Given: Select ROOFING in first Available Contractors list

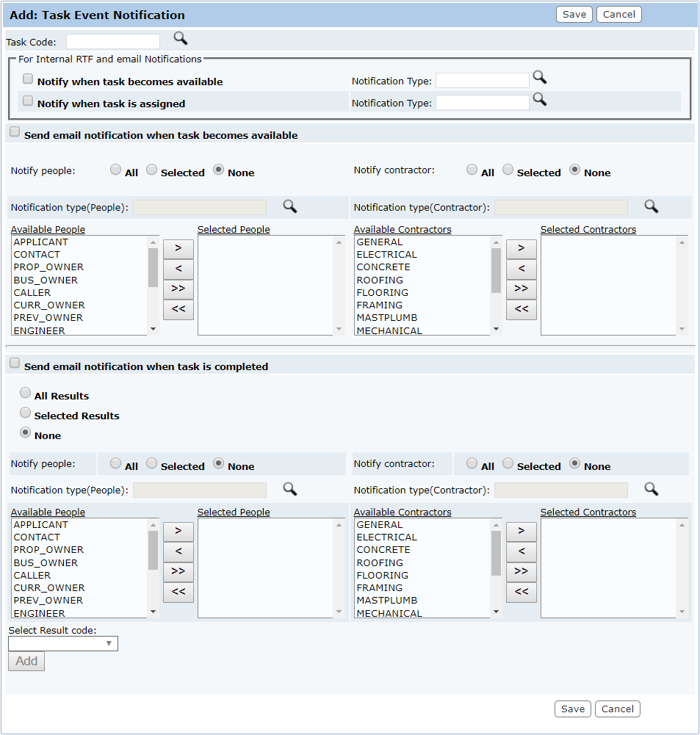Looking at the screenshot, I should [380, 280].
